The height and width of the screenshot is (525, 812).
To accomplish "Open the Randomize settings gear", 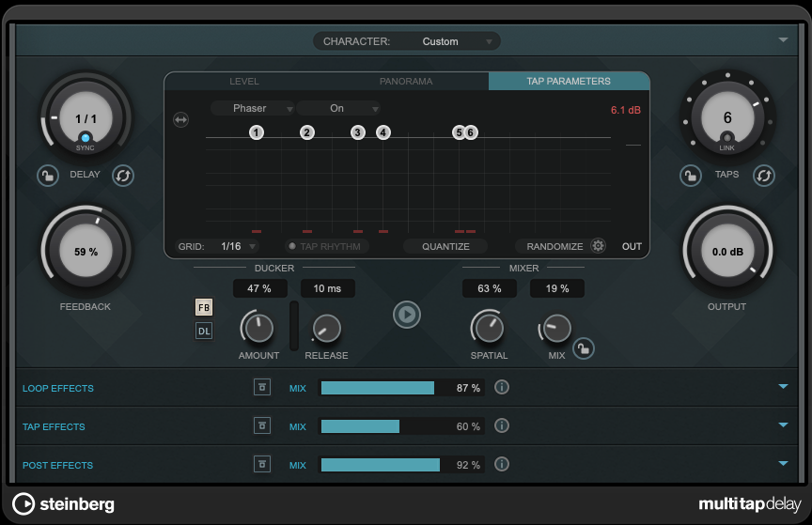I will [x=598, y=246].
